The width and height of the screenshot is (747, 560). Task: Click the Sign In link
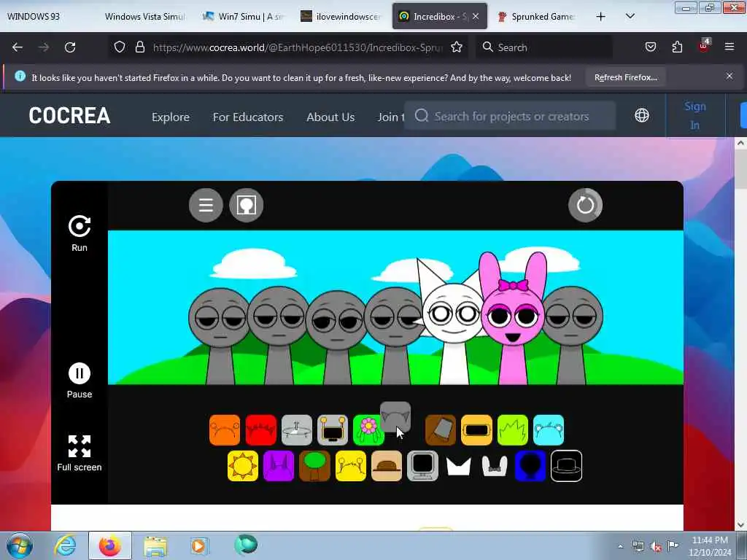click(x=695, y=116)
